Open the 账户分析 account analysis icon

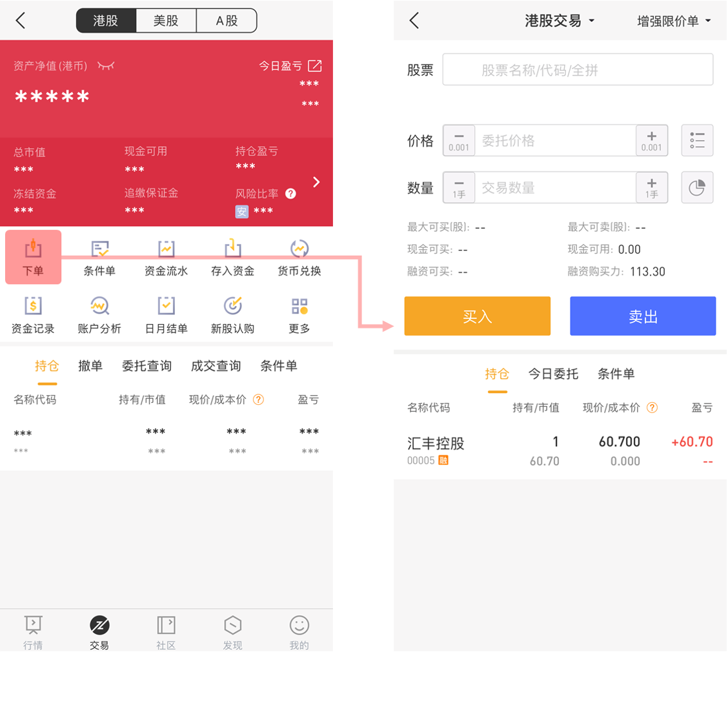[x=99, y=315]
